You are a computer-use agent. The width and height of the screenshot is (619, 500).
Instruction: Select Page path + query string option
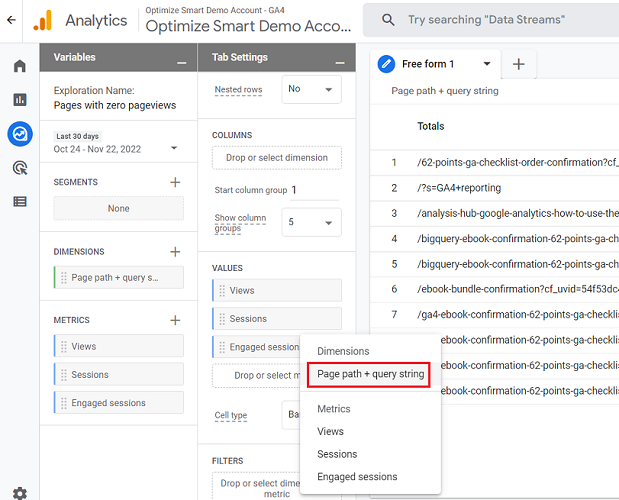click(370, 374)
